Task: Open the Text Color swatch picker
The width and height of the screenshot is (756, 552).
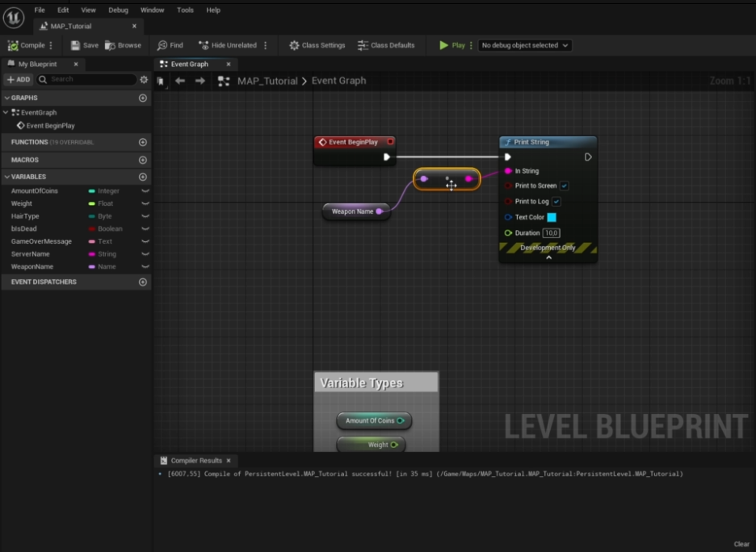Action: click(x=552, y=217)
